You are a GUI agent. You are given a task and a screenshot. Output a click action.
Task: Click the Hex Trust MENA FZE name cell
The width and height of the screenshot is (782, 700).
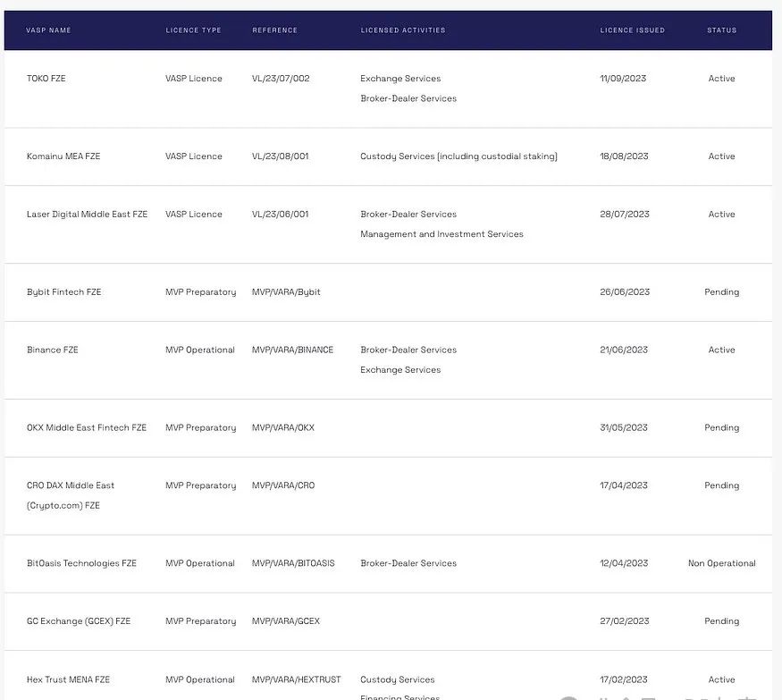(x=68, y=679)
